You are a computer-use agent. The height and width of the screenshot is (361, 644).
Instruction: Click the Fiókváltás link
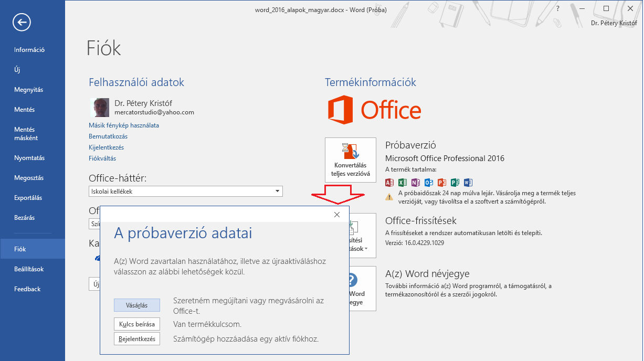(x=102, y=158)
